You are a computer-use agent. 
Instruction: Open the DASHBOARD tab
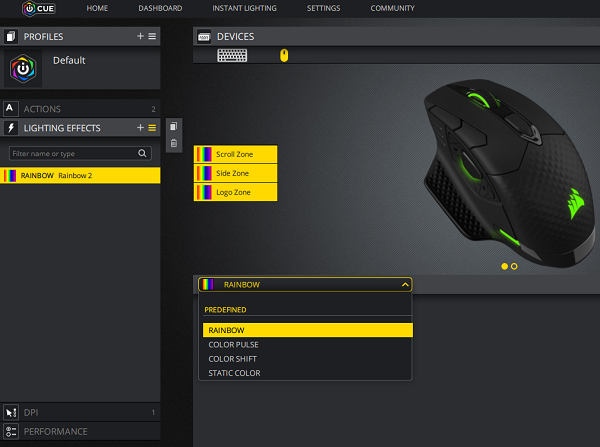tap(160, 8)
